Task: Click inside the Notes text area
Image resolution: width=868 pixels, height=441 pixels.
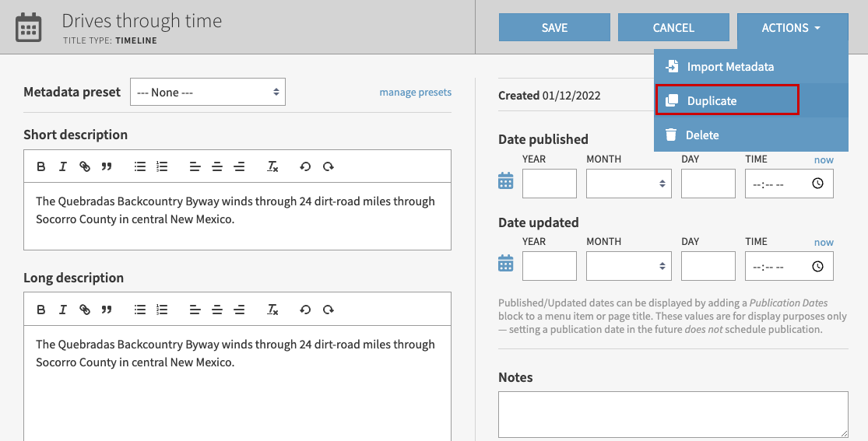Action: point(673,415)
